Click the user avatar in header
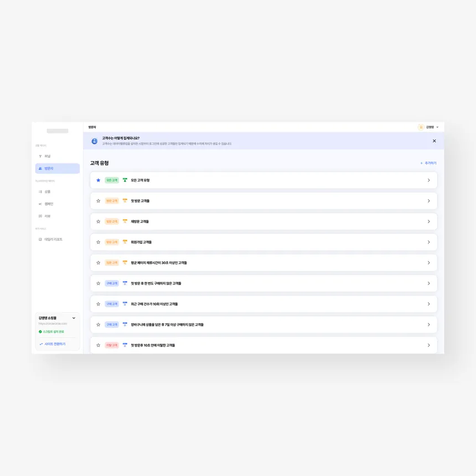476x476 pixels. (x=421, y=127)
